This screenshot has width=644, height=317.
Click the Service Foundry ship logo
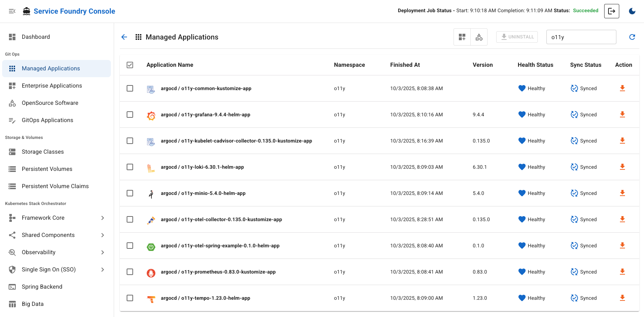[27, 11]
